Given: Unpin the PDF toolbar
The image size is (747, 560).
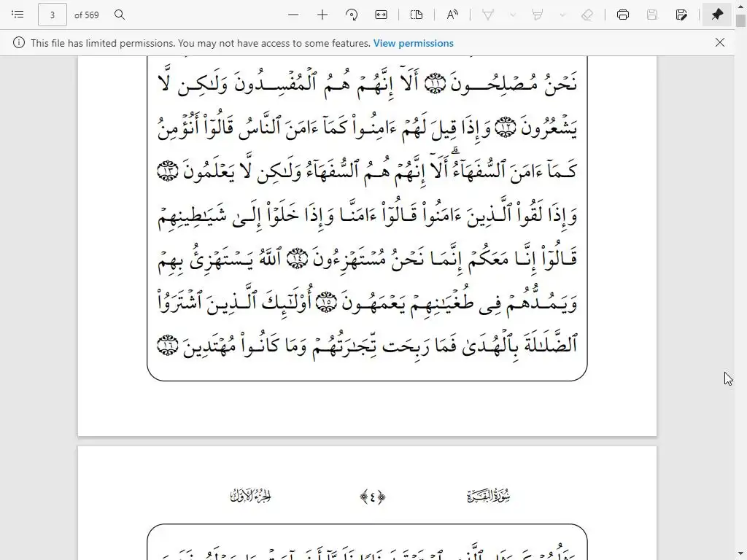Looking at the screenshot, I should [x=717, y=15].
